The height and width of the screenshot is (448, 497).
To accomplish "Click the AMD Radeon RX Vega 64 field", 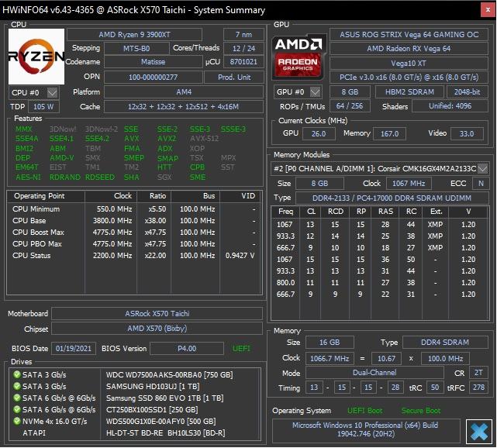I will coord(409,49).
